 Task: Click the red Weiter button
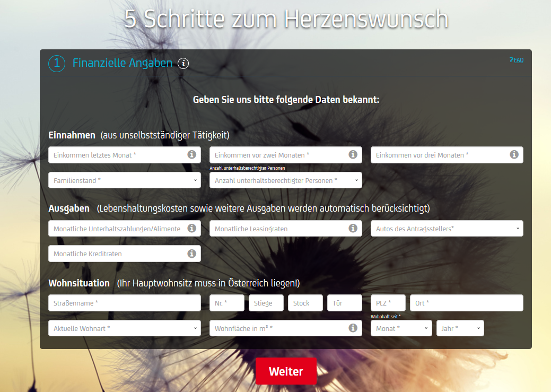tap(286, 371)
